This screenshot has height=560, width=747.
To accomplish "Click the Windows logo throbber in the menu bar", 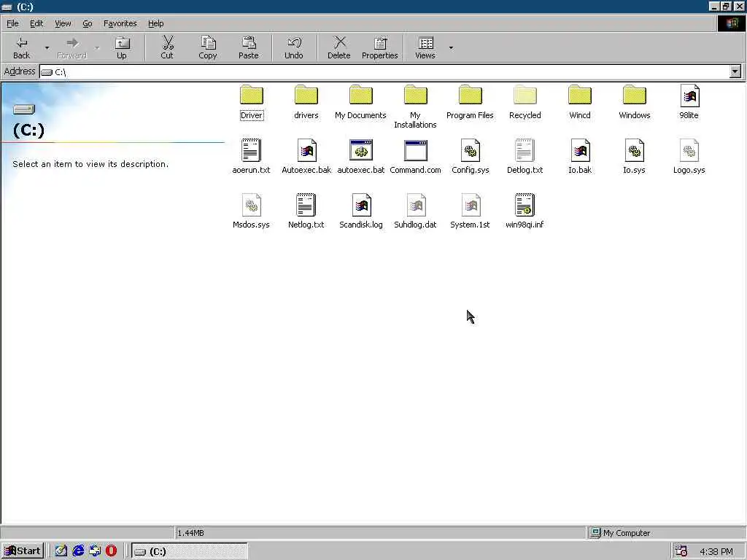I will tap(732, 23).
